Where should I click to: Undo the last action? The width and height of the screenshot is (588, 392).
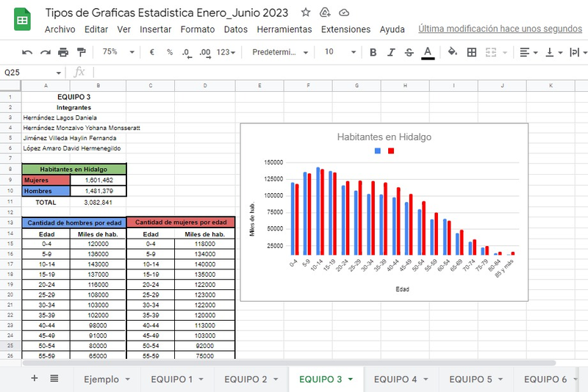[27, 52]
